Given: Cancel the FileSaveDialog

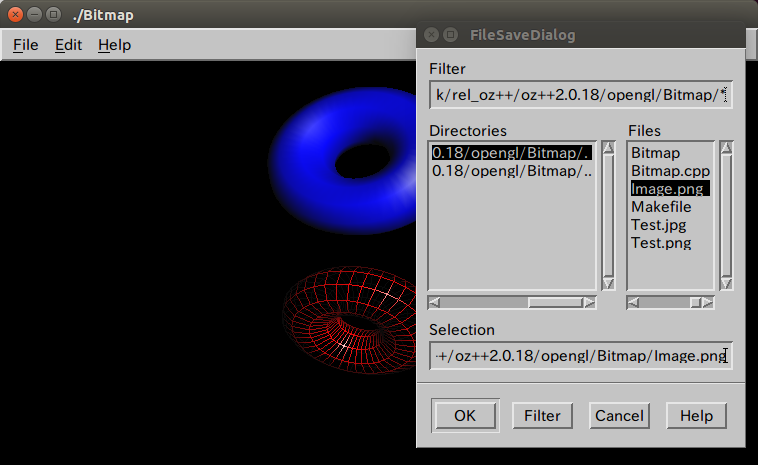Looking at the screenshot, I should click(x=619, y=416).
